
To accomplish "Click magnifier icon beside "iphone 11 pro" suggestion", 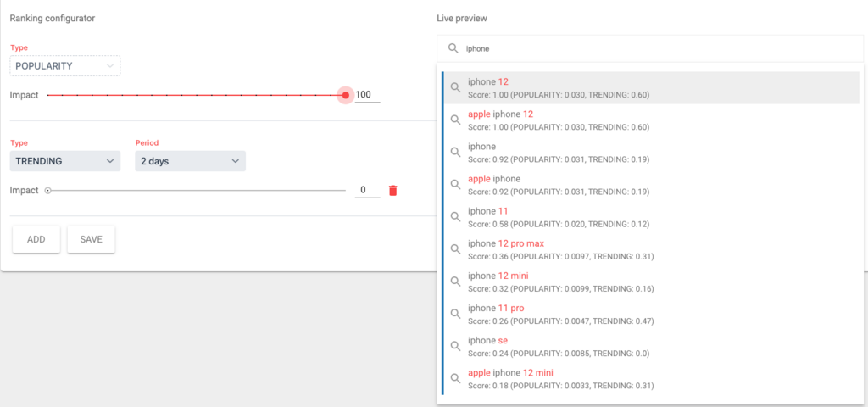I will [x=455, y=314].
